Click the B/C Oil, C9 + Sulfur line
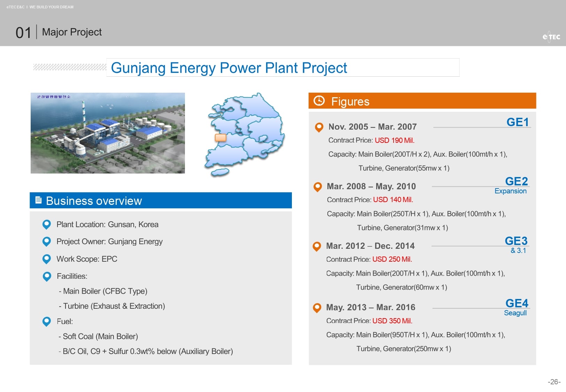Viewport: 566px width, 392px height. [x=146, y=352]
